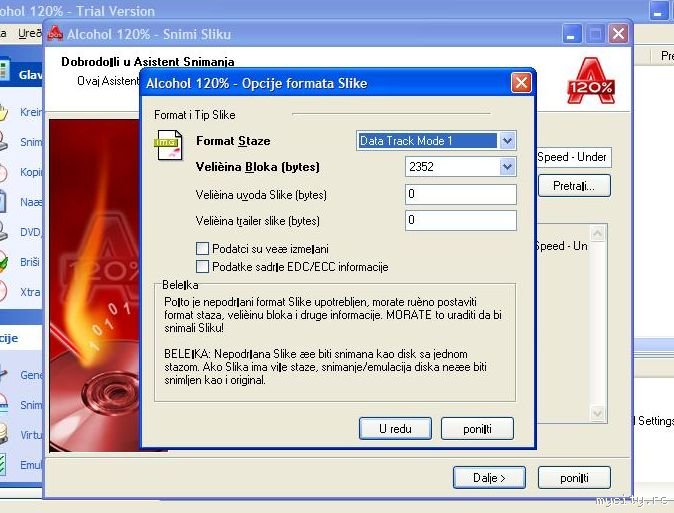The image size is (674, 513).
Task: Click the Snim sidebar item below Gene
Action: 31,405
